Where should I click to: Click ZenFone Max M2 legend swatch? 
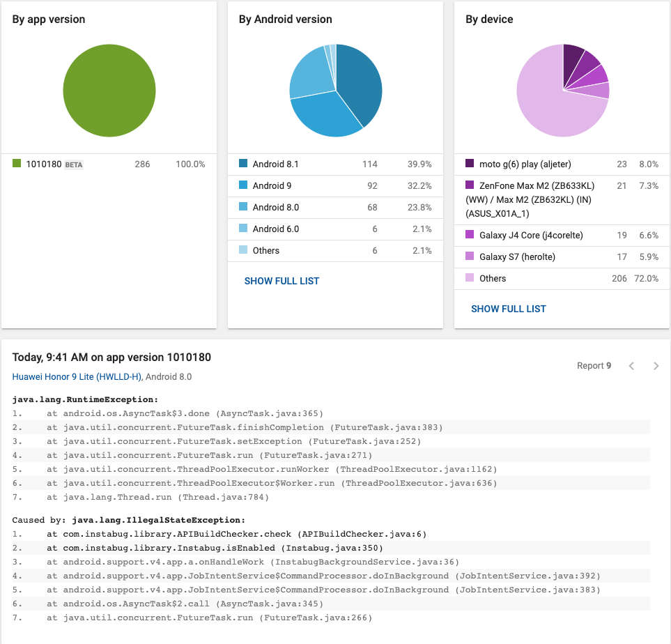470,185
